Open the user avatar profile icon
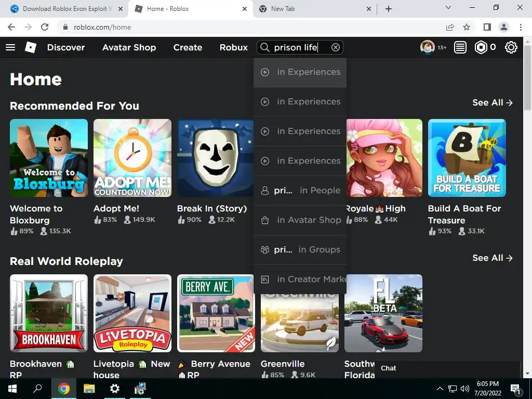This screenshot has width=532, height=399. pyautogui.click(x=427, y=47)
